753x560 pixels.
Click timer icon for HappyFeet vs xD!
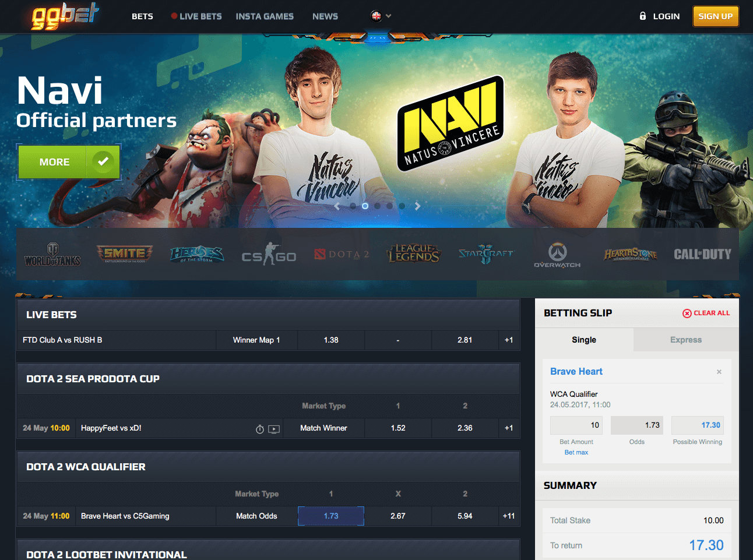[260, 429]
